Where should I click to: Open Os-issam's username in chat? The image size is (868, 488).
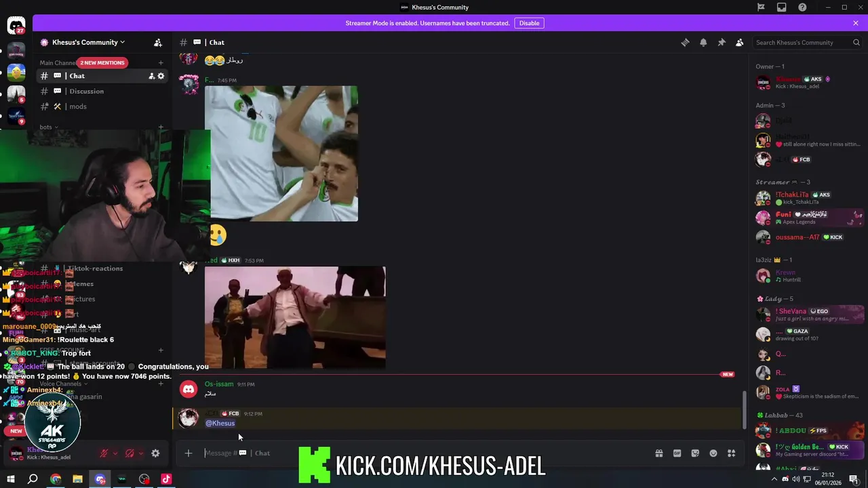coord(219,384)
